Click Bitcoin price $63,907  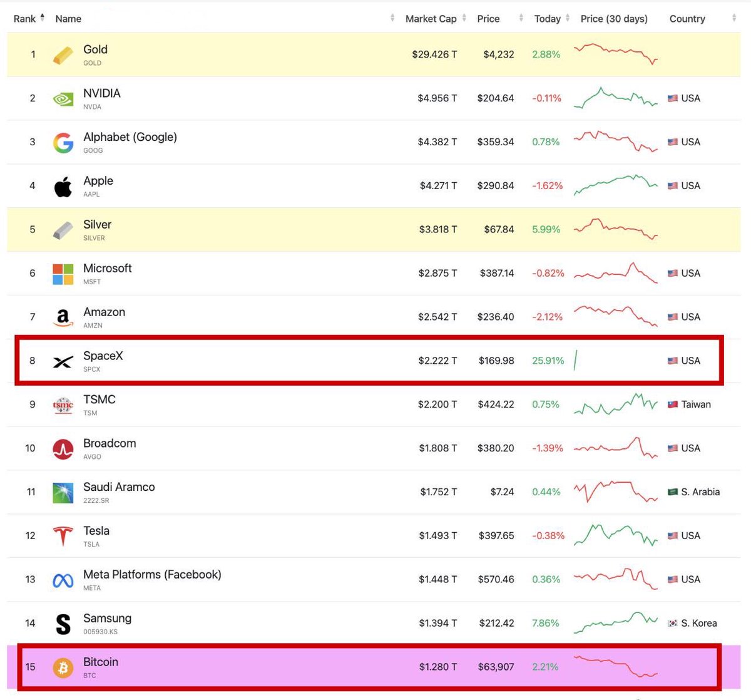496,667
